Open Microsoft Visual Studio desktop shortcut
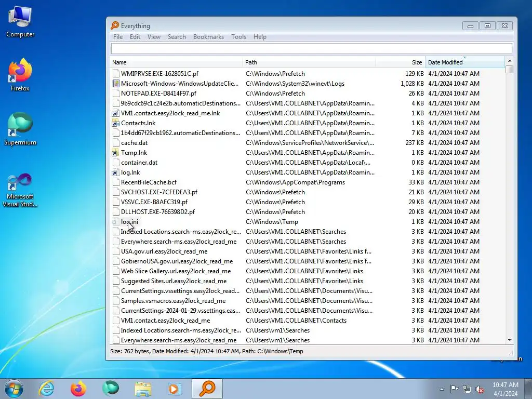 (x=20, y=190)
